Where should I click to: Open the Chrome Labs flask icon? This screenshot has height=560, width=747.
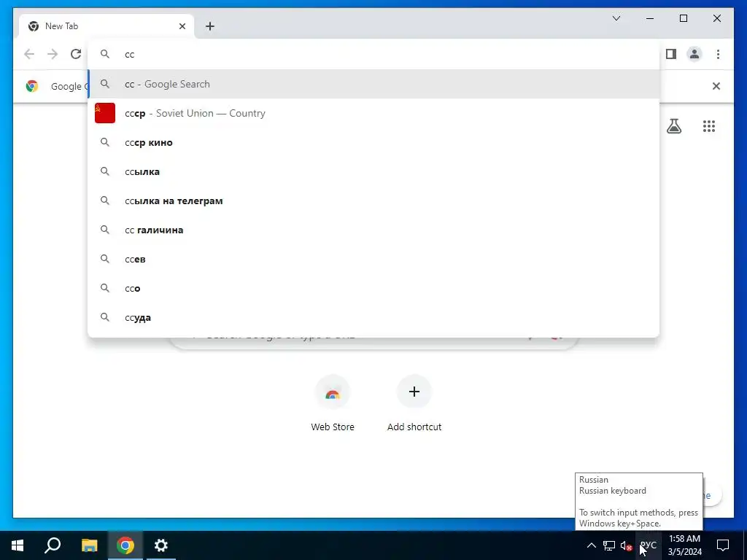(673, 126)
